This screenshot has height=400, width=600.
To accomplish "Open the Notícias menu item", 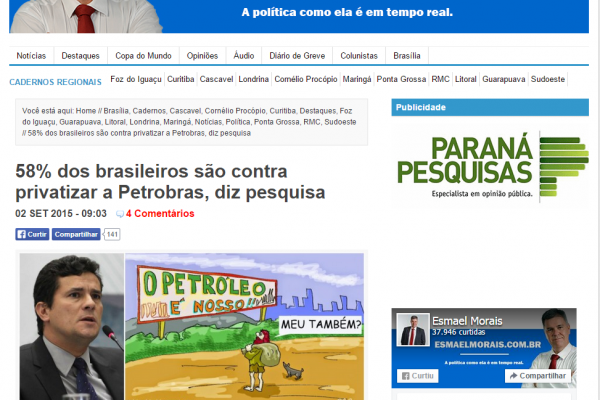I will (31, 56).
